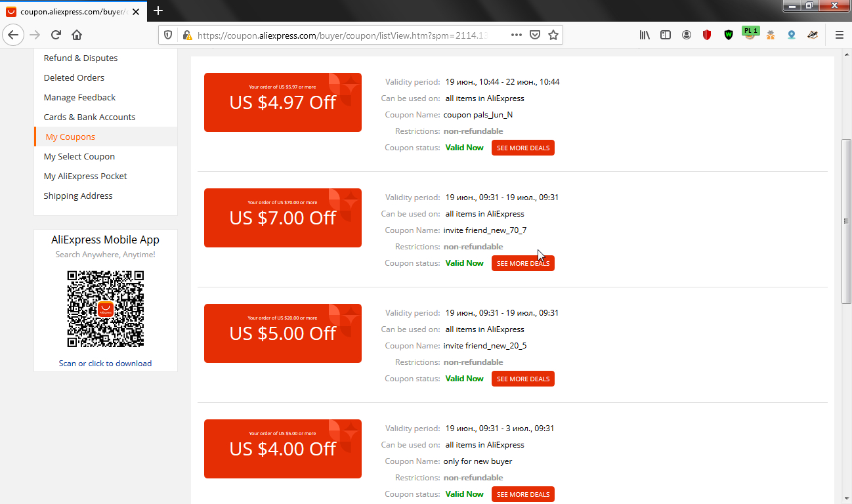The image size is (852, 504).
Task: Click the US $5.00 Off coupon card
Action: pos(283,333)
